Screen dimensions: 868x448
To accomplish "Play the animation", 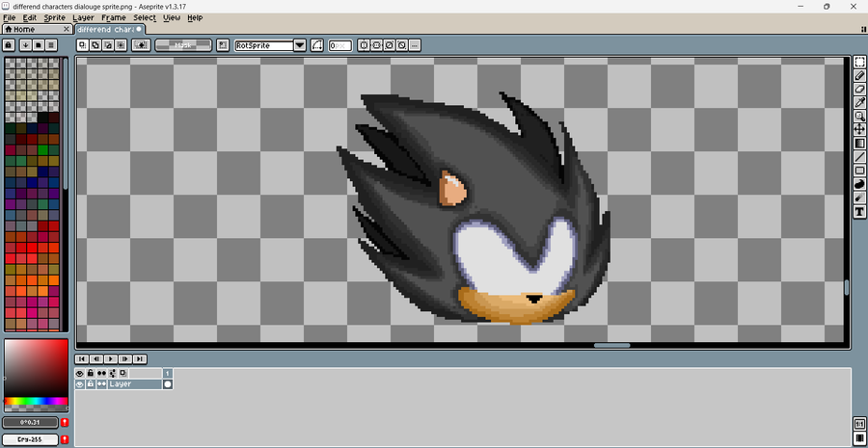I will [111, 359].
